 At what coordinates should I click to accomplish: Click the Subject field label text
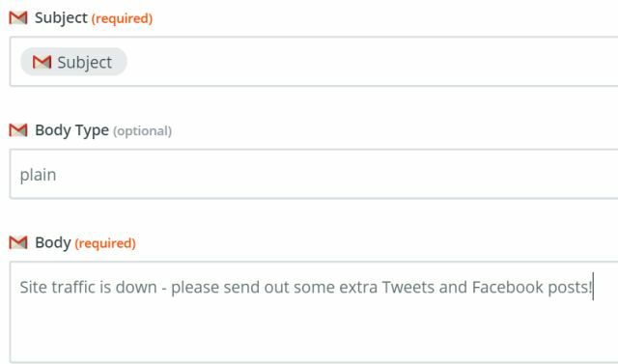click(61, 18)
